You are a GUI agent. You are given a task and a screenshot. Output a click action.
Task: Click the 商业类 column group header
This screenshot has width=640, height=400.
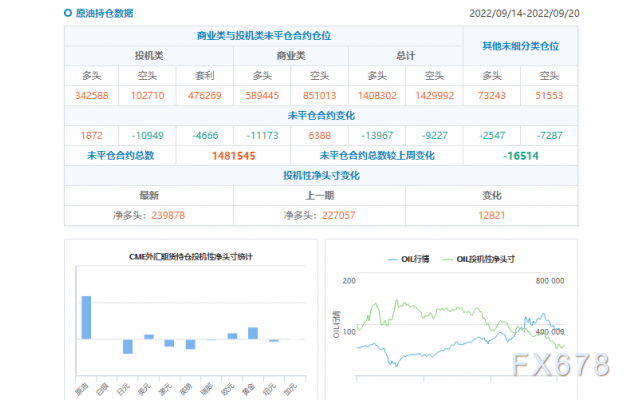click(x=291, y=56)
